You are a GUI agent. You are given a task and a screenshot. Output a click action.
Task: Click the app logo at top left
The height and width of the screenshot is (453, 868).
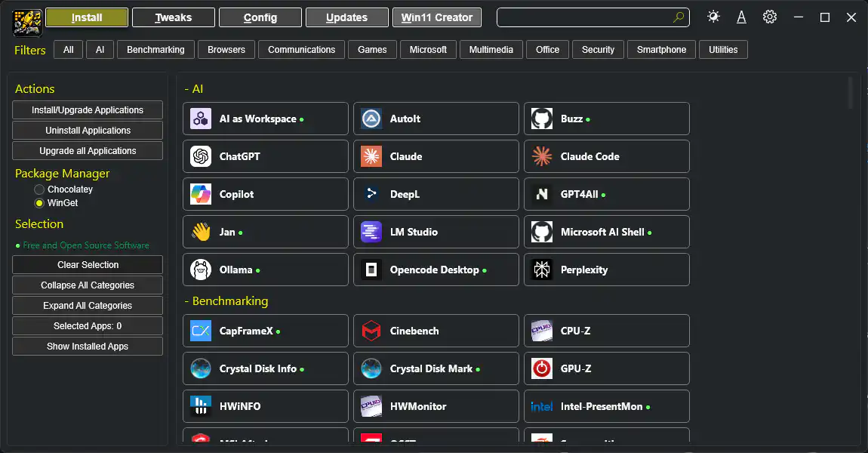point(27,22)
